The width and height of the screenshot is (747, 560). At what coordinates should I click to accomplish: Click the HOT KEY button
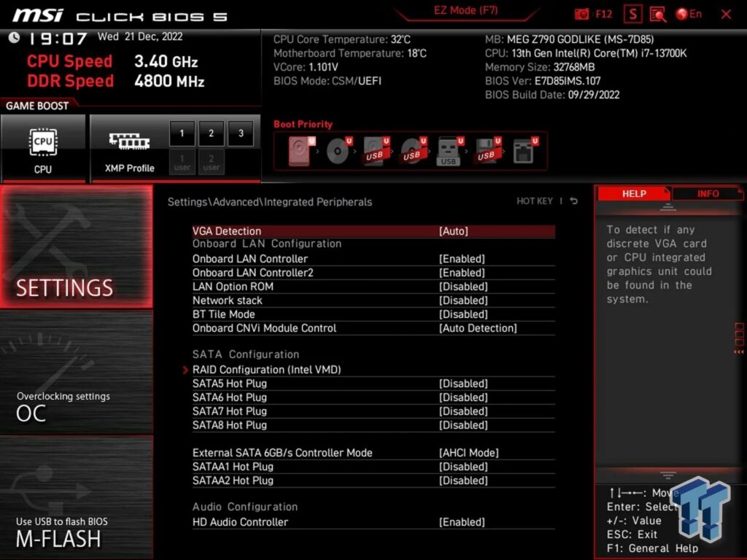pos(535,201)
